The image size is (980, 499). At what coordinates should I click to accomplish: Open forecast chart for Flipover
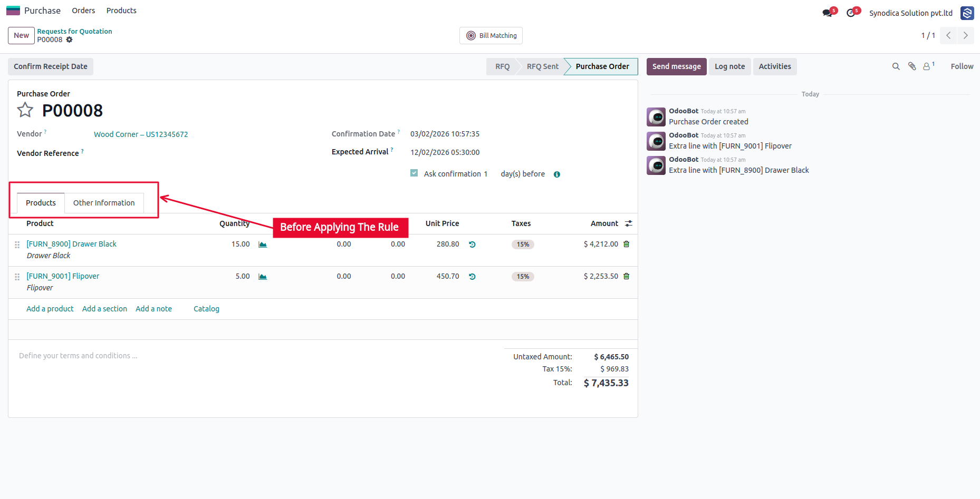click(x=263, y=277)
